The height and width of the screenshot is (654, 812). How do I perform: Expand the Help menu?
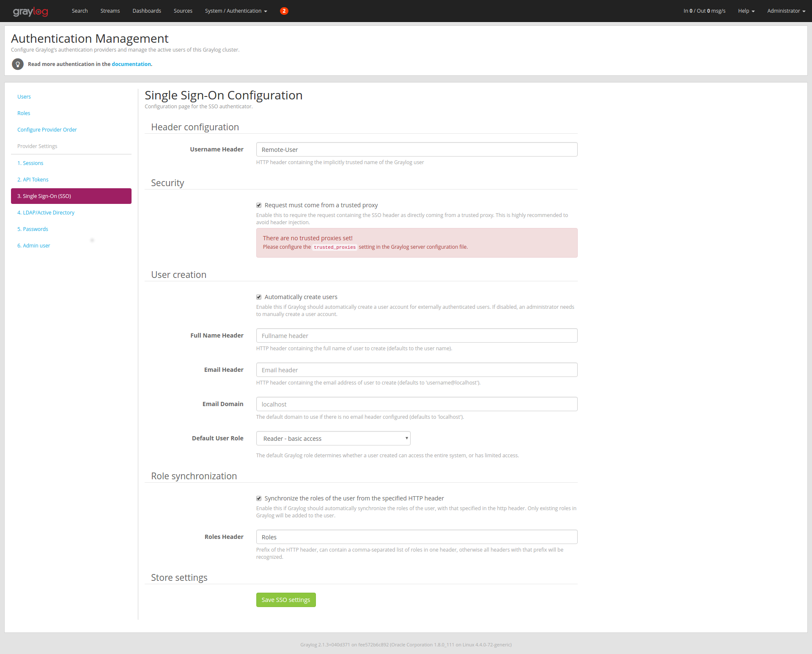click(x=746, y=11)
